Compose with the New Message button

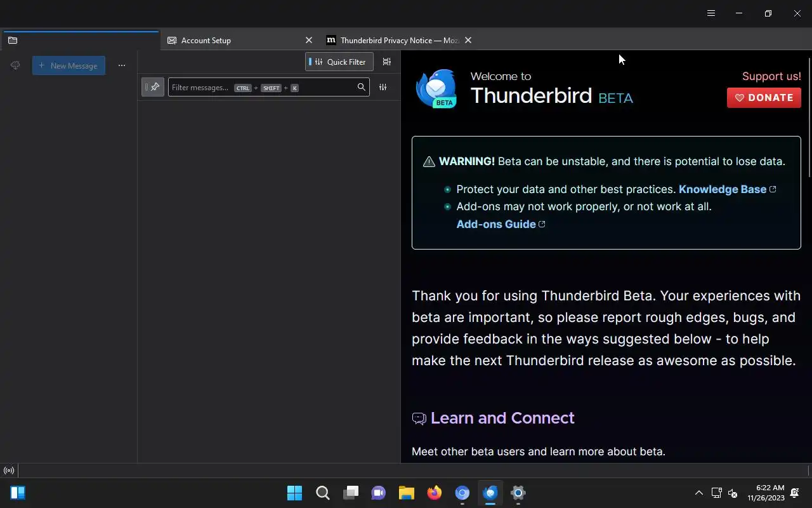tap(69, 65)
